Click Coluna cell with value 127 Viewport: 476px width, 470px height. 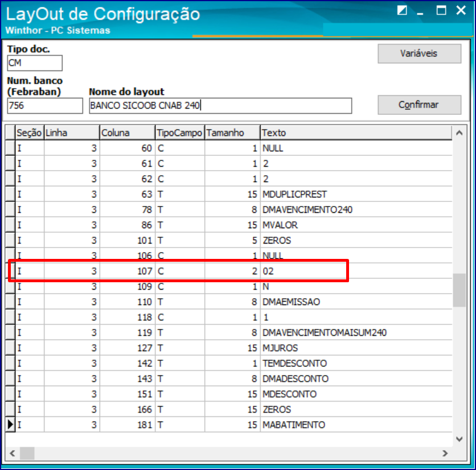pyautogui.click(x=128, y=348)
